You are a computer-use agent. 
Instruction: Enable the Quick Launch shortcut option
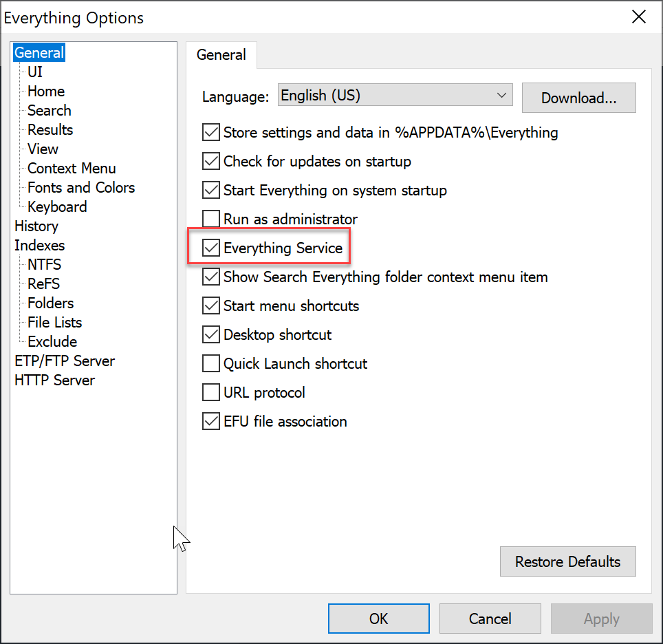point(210,363)
